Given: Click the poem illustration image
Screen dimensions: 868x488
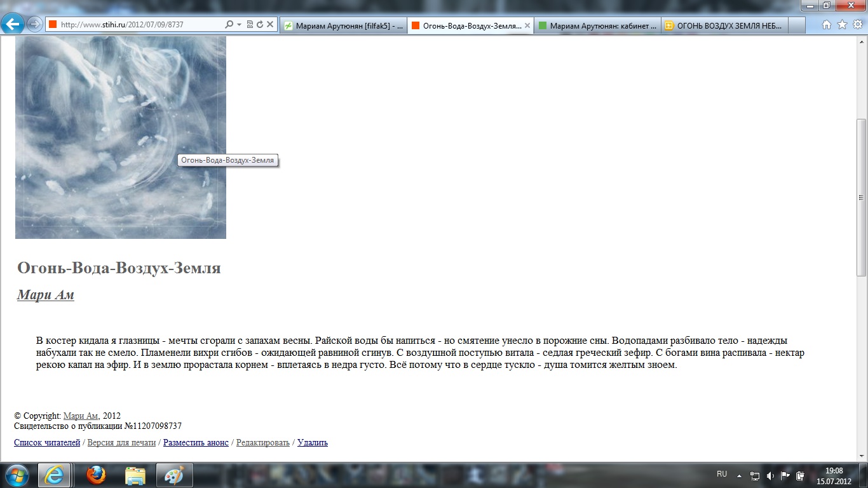Looking at the screenshot, I should point(121,137).
